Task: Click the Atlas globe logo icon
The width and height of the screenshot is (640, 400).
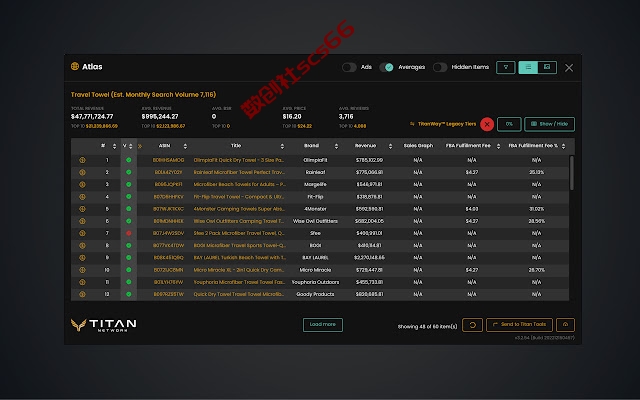Action: pos(75,66)
